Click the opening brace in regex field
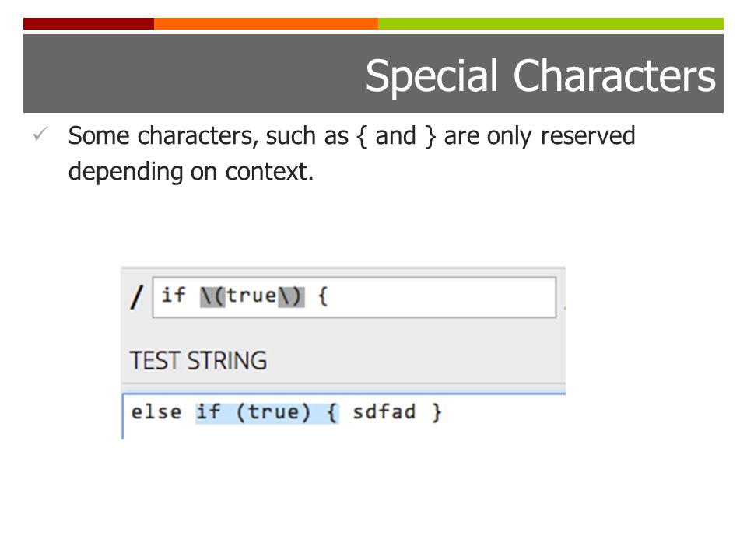This screenshot has height=560, width=747. (x=322, y=296)
